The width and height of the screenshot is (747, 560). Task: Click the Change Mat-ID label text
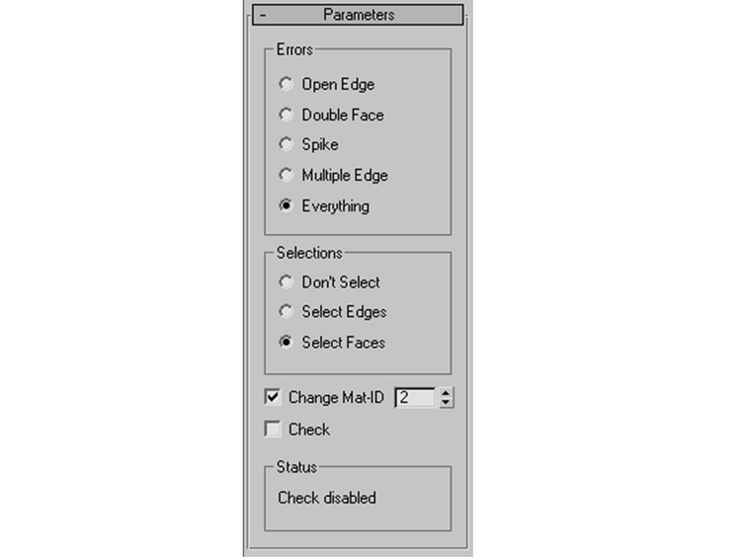336,398
